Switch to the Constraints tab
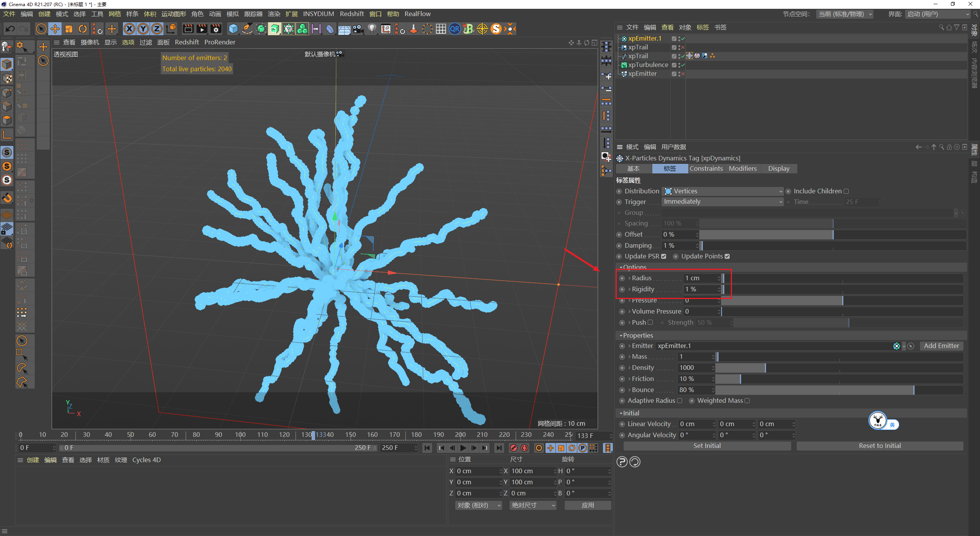This screenshot has height=536, width=980. (x=706, y=168)
